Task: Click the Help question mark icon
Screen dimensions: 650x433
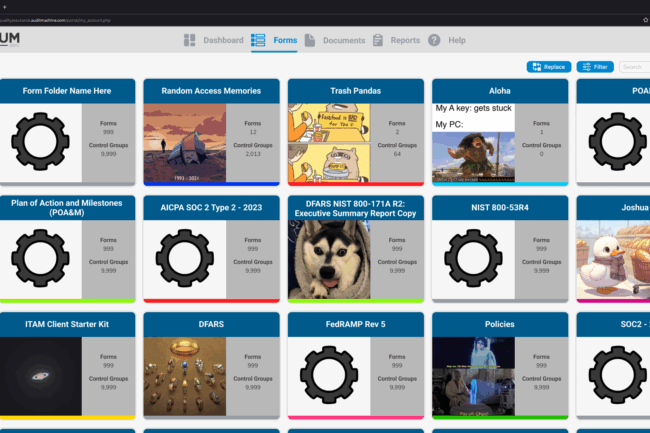Action: click(434, 40)
